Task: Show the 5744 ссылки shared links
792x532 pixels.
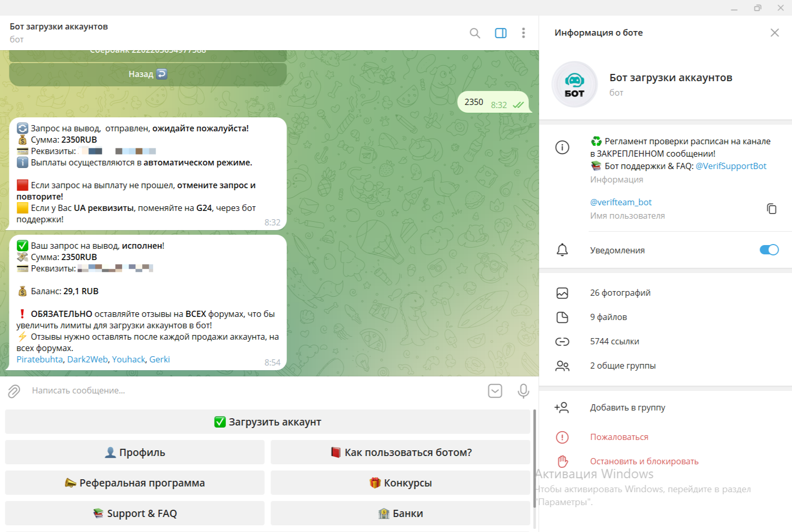Action: click(614, 342)
